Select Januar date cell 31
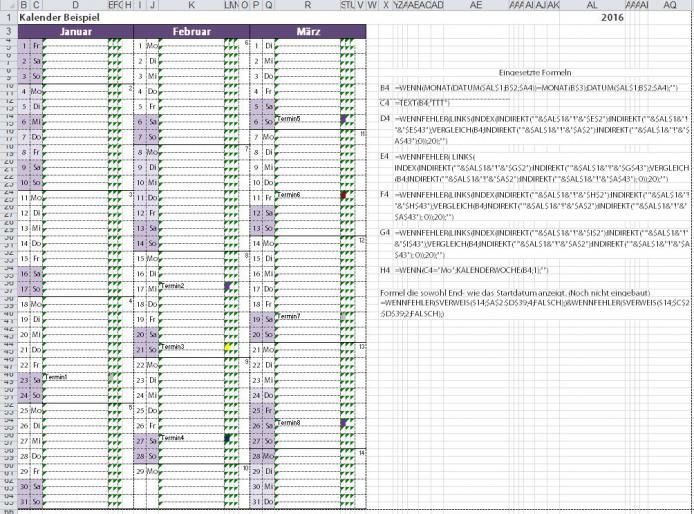This screenshot has width=694, height=514. [x=24, y=502]
